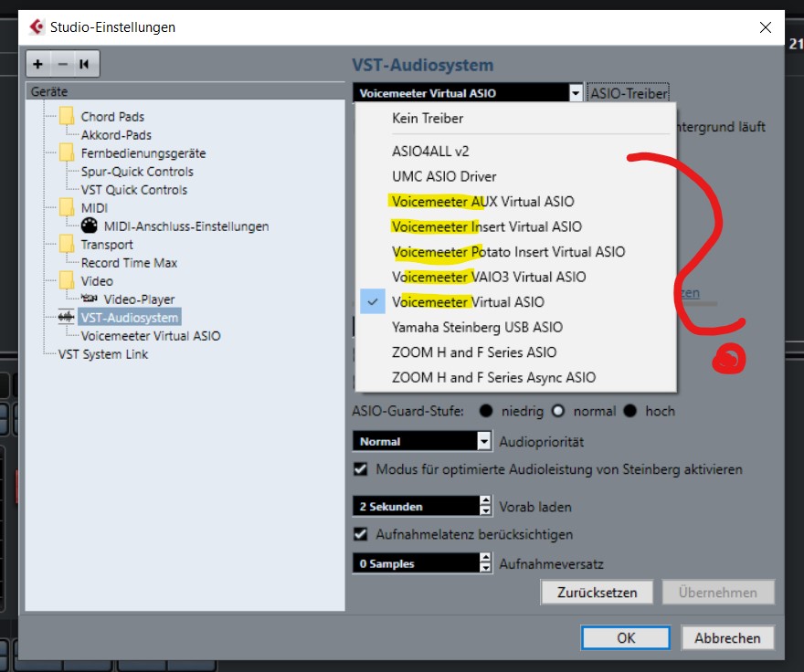Click the Chord Pads folder icon
The height and width of the screenshot is (672, 804).
(x=66, y=117)
